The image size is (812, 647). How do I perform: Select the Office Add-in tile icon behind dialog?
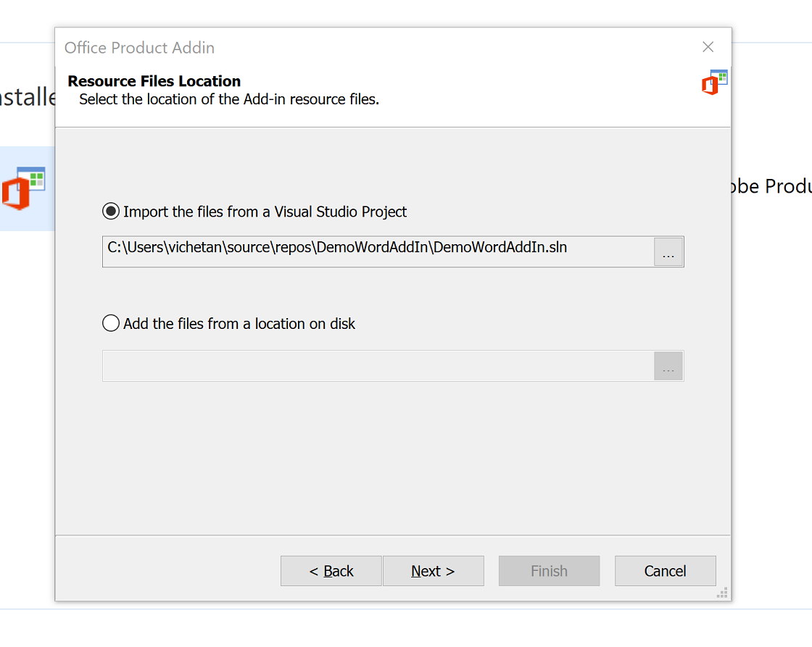pos(24,188)
